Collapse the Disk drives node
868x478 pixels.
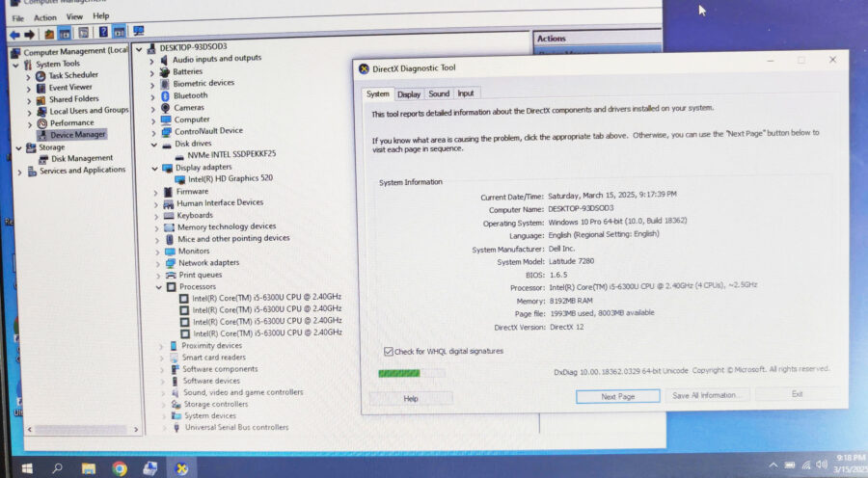[x=154, y=145]
